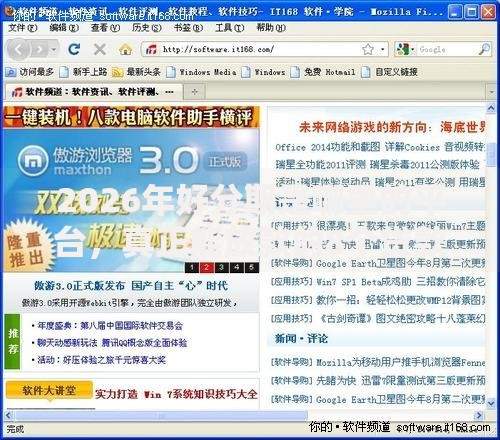Open the 最新头条 feed bookmark

coord(136,72)
